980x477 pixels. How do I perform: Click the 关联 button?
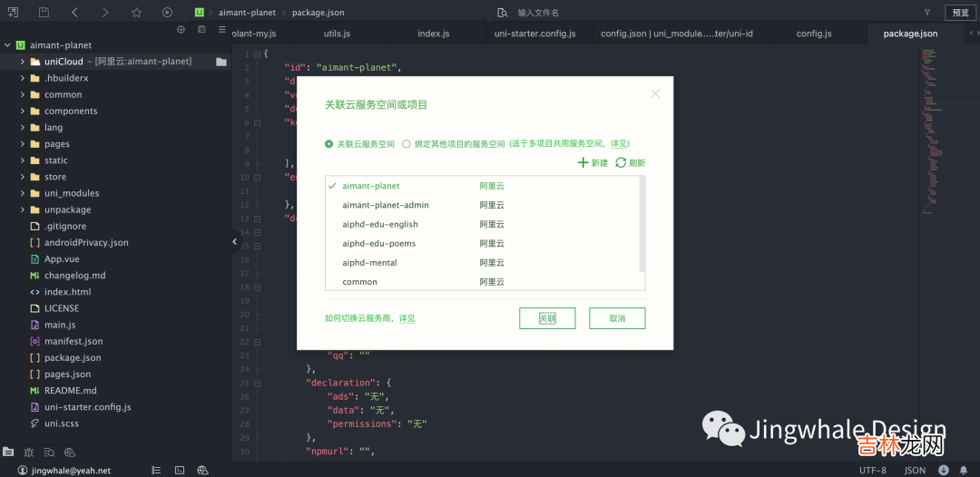coord(547,318)
